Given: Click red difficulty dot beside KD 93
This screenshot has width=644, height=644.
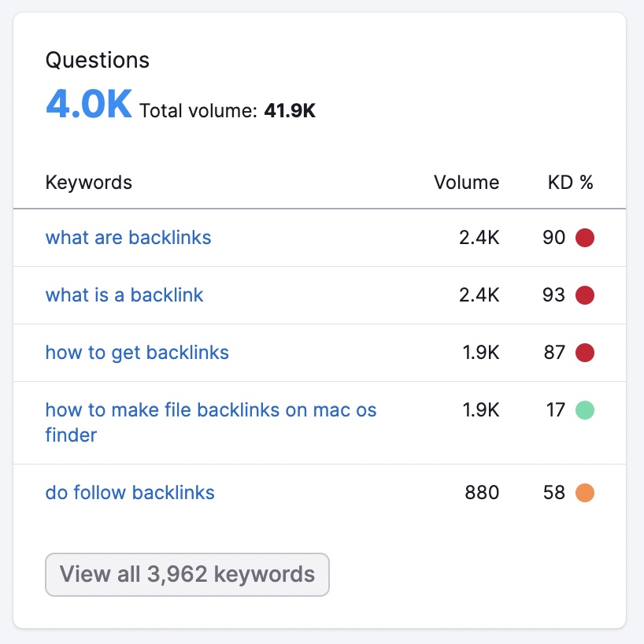Looking at the screenshot, I should click(585, 295).
